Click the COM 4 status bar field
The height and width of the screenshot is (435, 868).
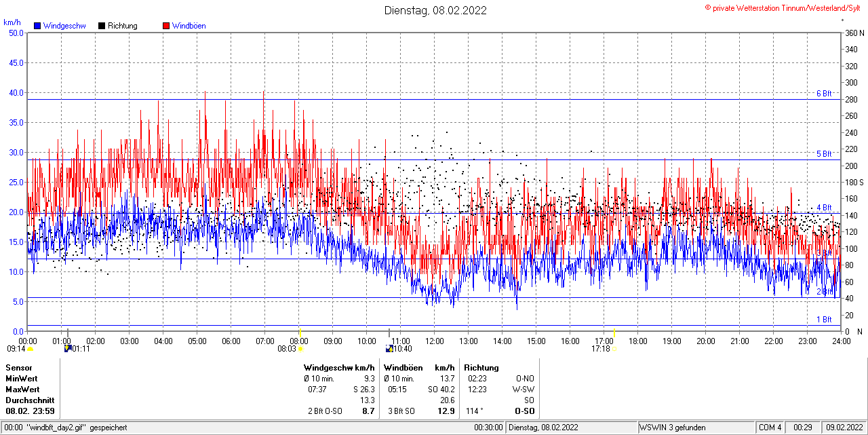[x=770, y=428]
